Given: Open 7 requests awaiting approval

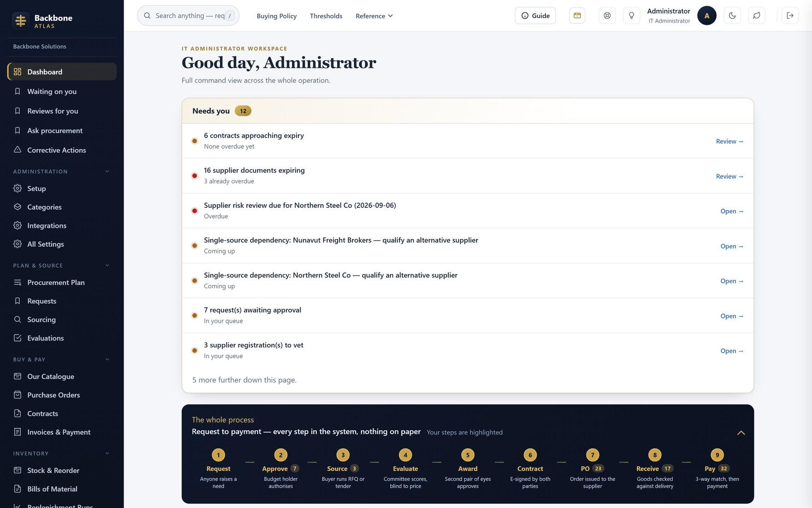Looking at the screenshot, I should coord(732,316).
